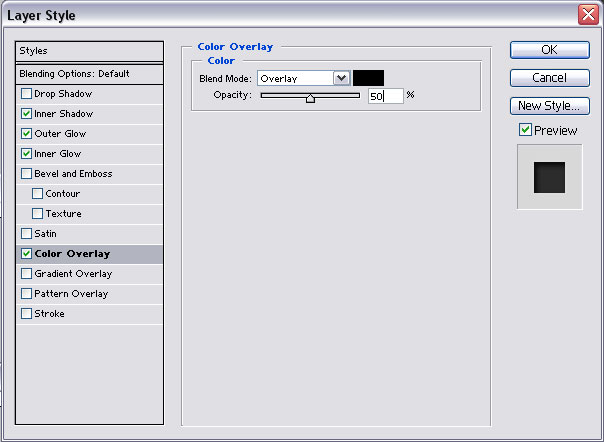Enable Bevel and Emboss checkbox
604x442 pixels.
26,174
